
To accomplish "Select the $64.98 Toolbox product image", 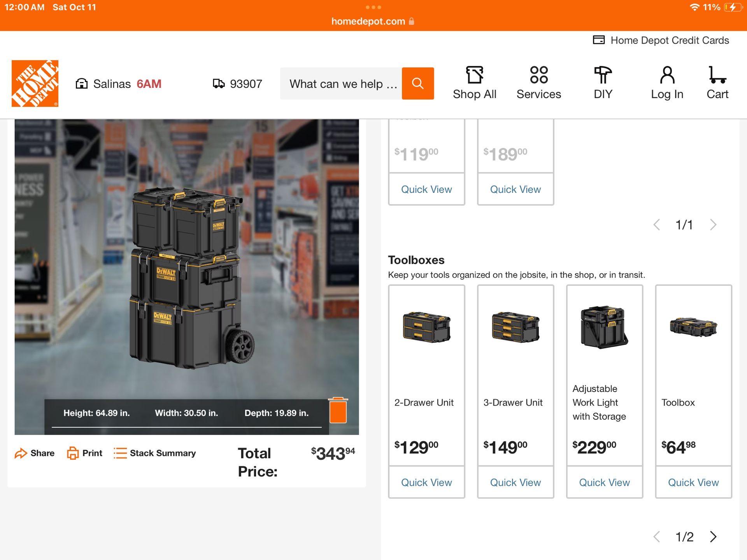I will (693, 327).
